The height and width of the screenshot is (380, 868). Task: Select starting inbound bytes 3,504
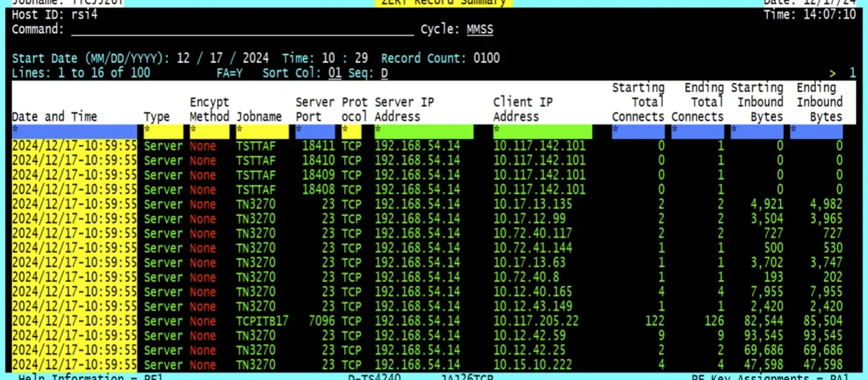[767, 218]
